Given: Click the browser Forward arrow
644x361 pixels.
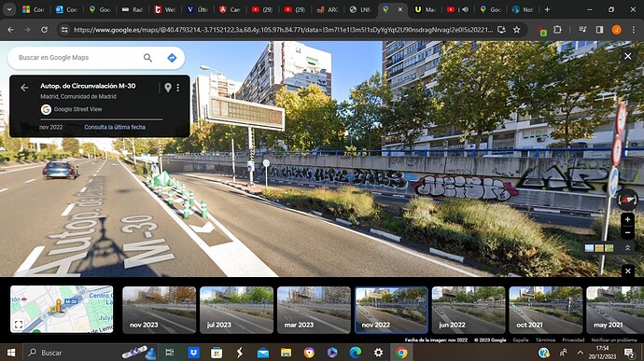Looking at the screenshot, I should pyautogui.click(x=27, y=30).
